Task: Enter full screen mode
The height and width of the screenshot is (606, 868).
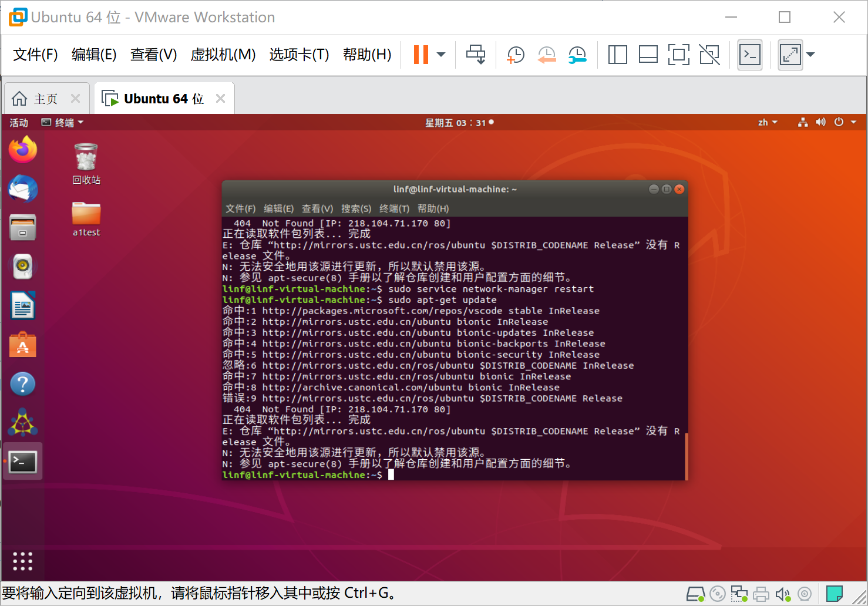Action: click(x=679, y=55)
